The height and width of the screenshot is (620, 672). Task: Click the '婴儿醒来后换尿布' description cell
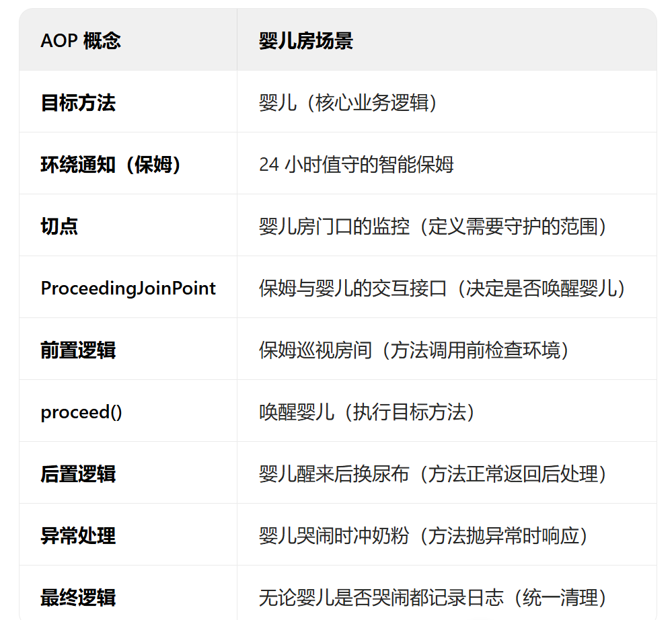click(447, 473)
